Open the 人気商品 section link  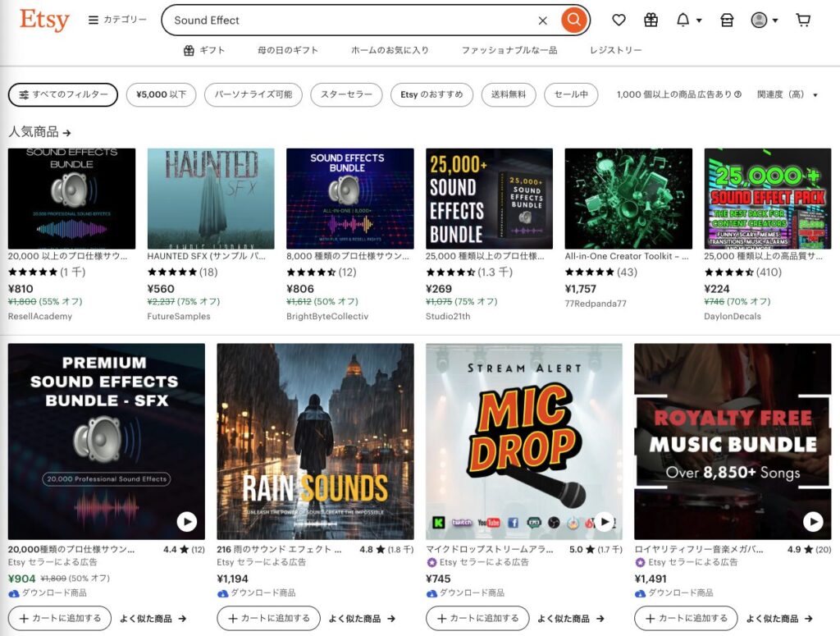tap(39, 132)
